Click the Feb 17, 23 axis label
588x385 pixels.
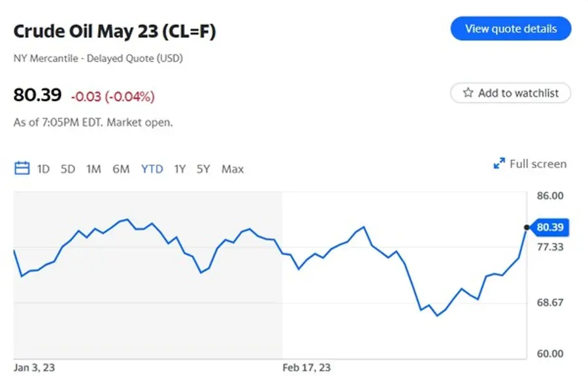[x=305, y=367]
